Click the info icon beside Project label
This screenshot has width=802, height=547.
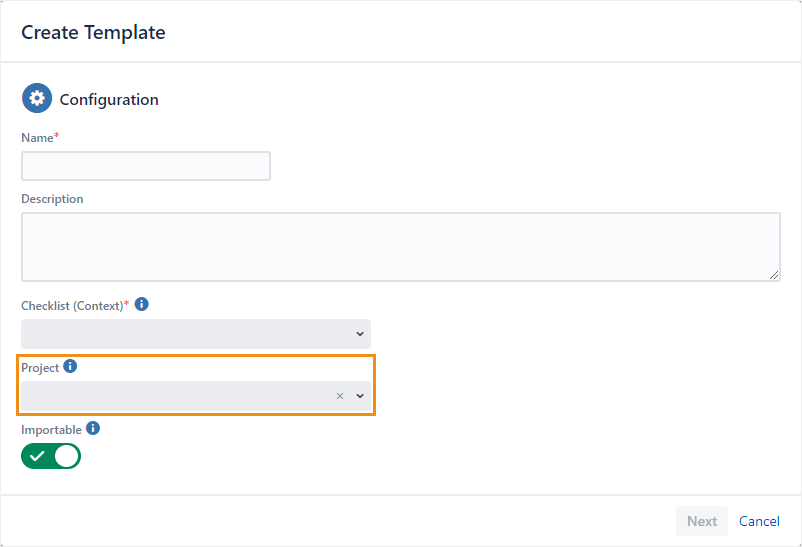pyautogui.click(x=70, y=367)
